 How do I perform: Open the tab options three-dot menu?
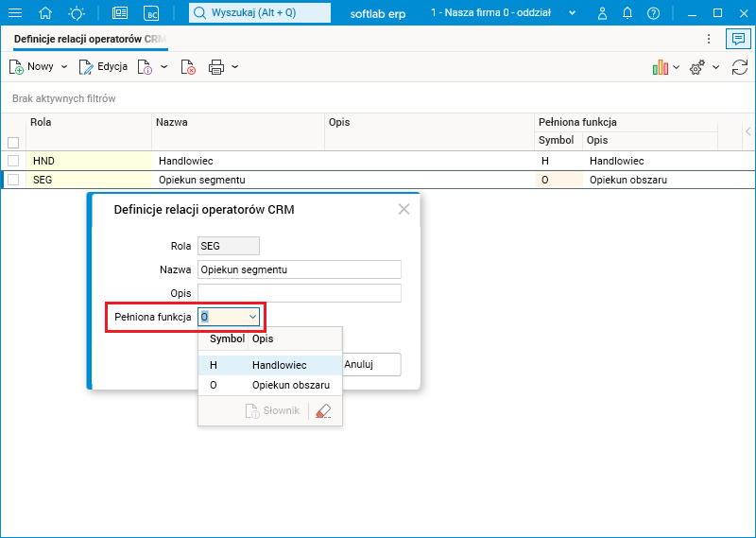coord(709,39)
